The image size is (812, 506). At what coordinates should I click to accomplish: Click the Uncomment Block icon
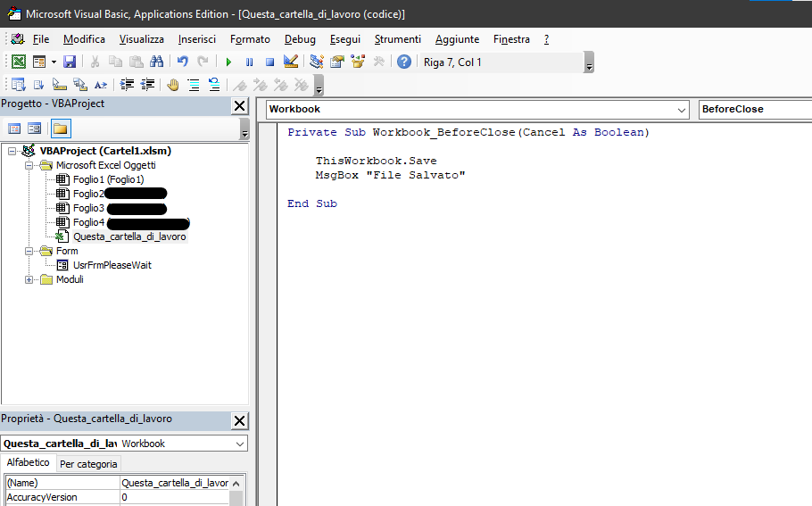[214, 85]
